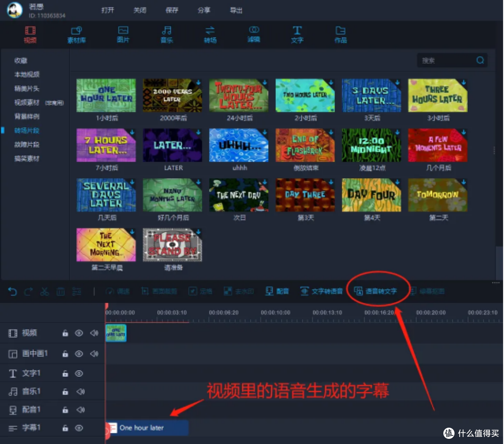Viewport: 504px width, 444px height.
Task: Select the video clip on the 视频 track
Action: (x=116, y=333)
